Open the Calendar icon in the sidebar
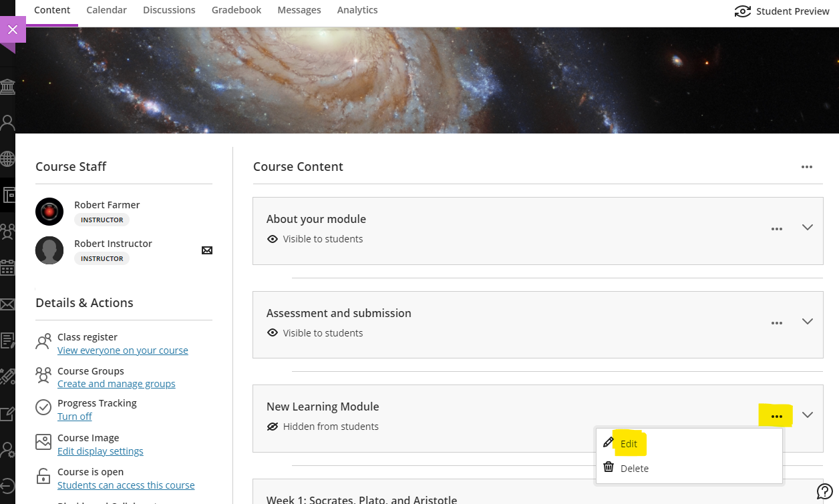This screenshot has width=839, height=504. [8, 266]
